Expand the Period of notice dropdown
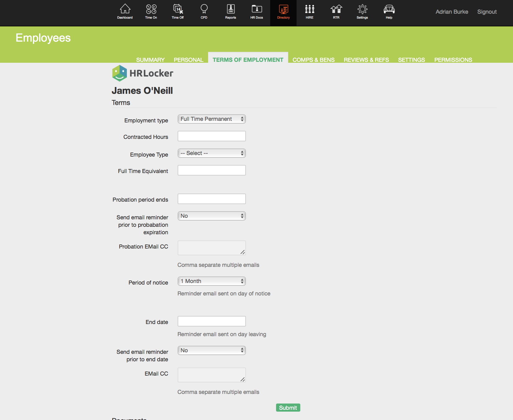 coord(211,281)
